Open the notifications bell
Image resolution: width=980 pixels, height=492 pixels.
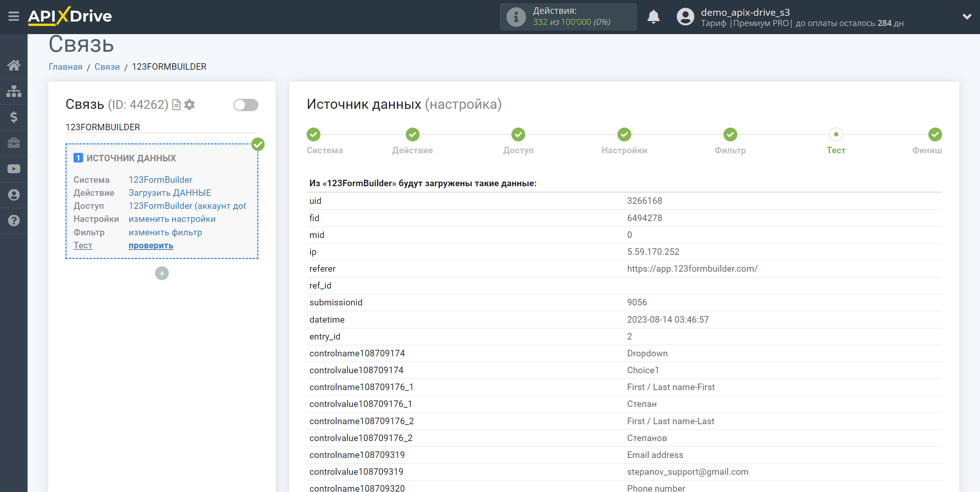point(653,17)
